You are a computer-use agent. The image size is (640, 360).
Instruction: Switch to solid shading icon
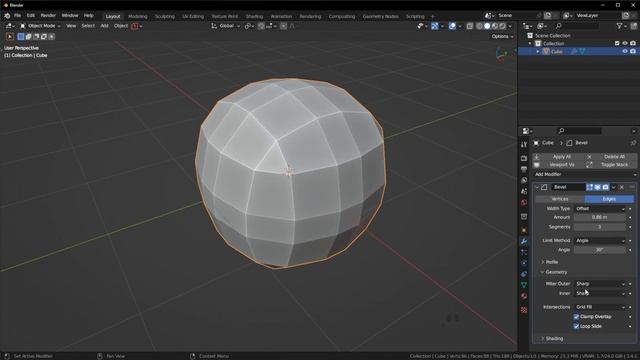[x=487, y=26]
